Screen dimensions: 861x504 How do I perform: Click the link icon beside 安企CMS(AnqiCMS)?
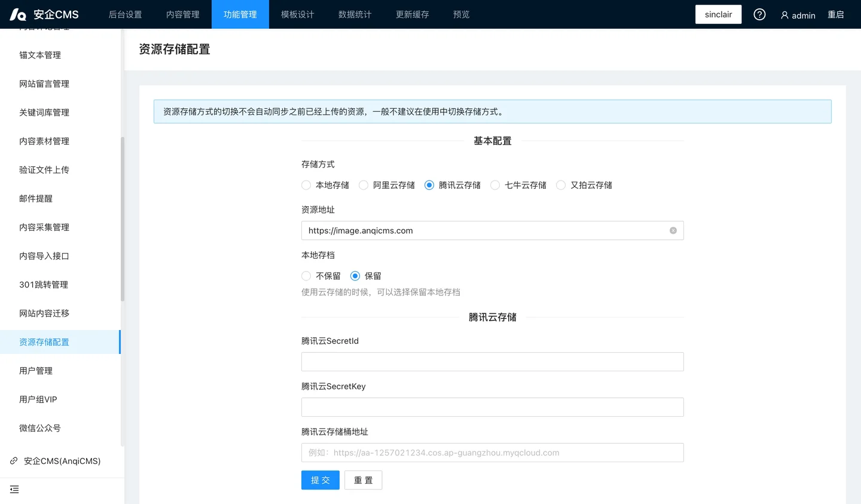(13, 460)
